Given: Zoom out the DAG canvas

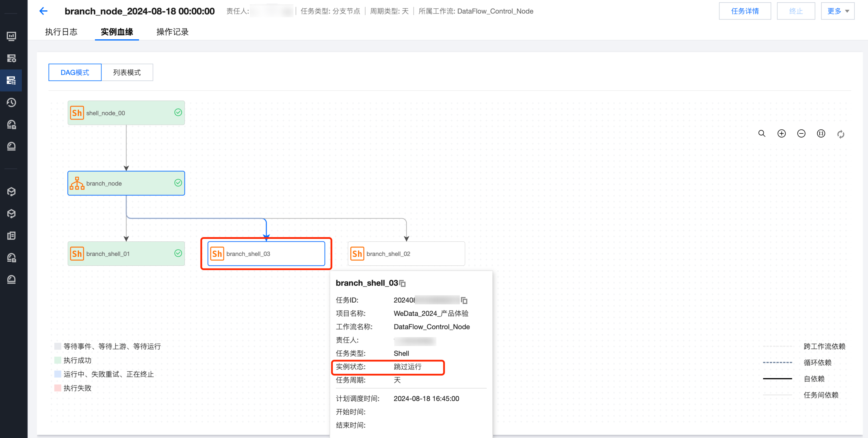Looking at the screenshot, I should (x=801, y=134).
